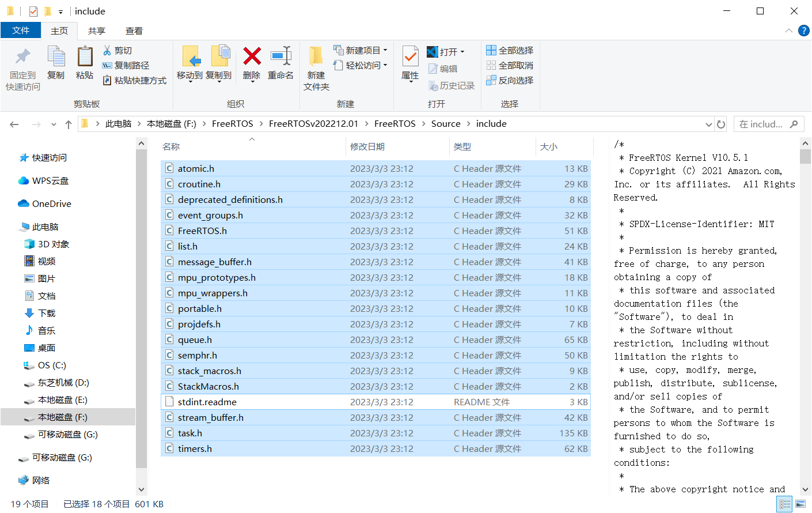Image resolution: width=812 pixels, height=513 pixels.
Task: Select 快速访问 in navigation pane
Action: [50, 158]
